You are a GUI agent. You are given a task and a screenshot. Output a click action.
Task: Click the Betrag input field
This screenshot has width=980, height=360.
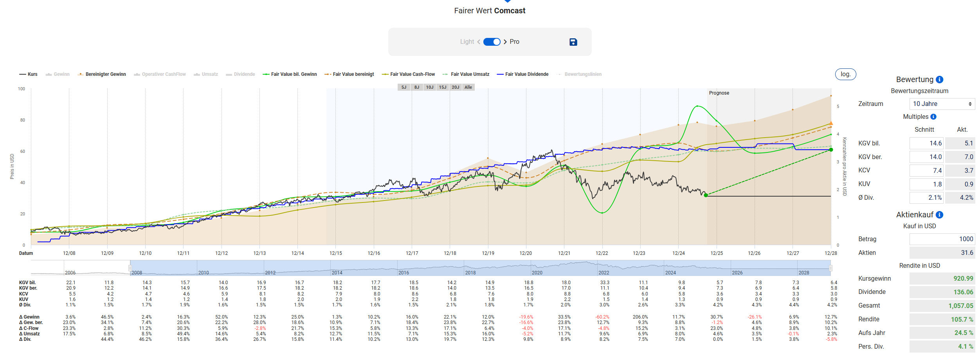click(942, 239)
